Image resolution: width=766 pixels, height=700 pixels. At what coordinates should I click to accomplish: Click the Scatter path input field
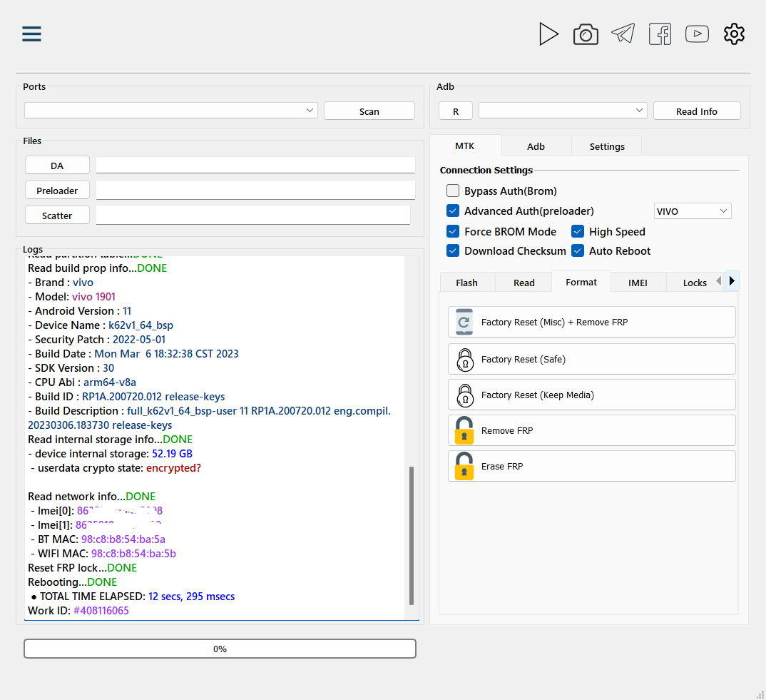coord(253,215)
